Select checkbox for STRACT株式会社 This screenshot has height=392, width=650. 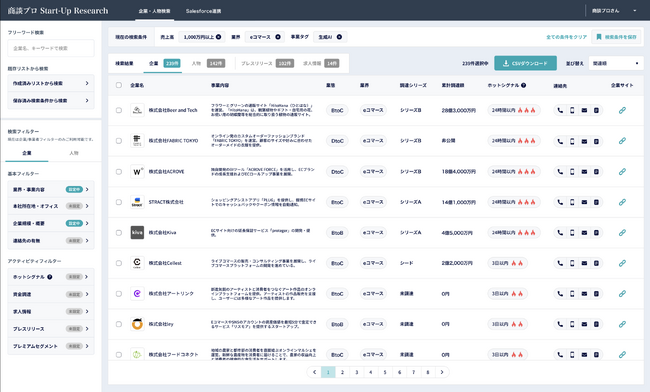click(119, 202)
